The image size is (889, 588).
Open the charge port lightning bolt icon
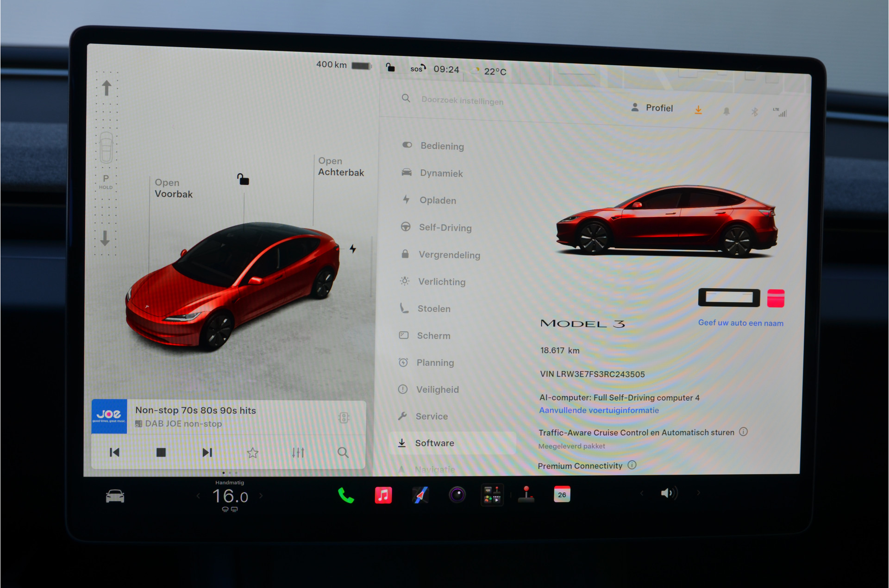click(353, 249)
